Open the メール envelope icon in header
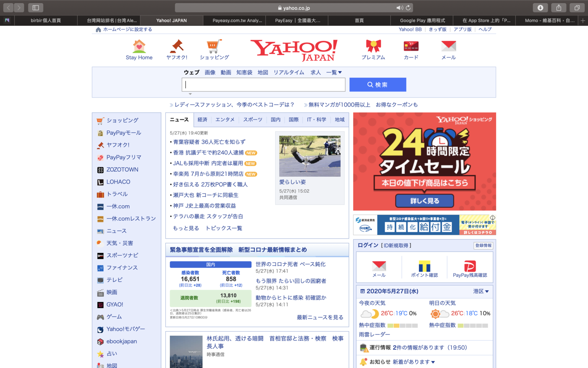 tap(449, 46)
